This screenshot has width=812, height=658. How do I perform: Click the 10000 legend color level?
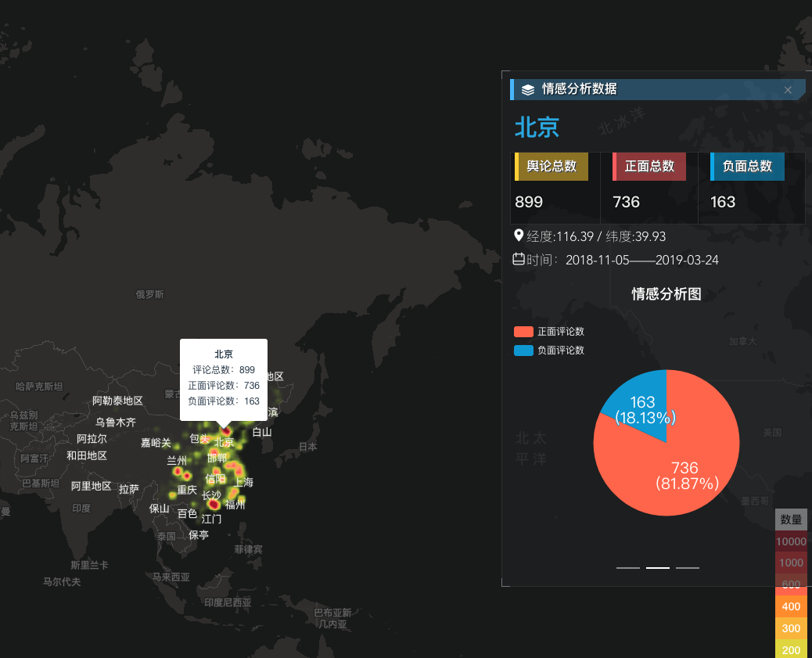[x=791, y=541]
